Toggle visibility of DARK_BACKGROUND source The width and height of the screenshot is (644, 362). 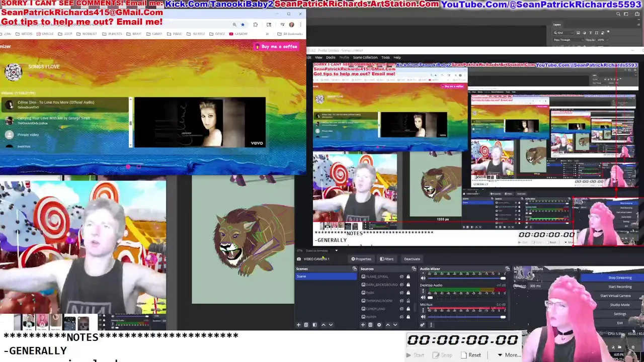(x=401, y=285)
